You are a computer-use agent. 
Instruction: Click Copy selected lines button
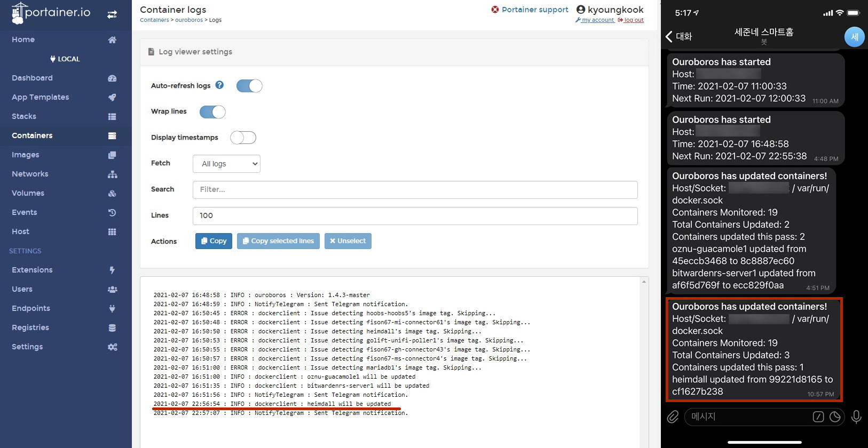[278, 241]
